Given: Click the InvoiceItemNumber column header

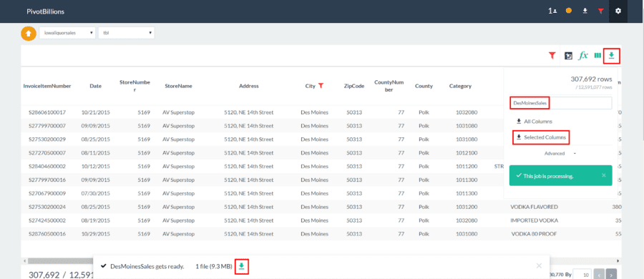Looking at the screenshot, I should coord(47,86).
